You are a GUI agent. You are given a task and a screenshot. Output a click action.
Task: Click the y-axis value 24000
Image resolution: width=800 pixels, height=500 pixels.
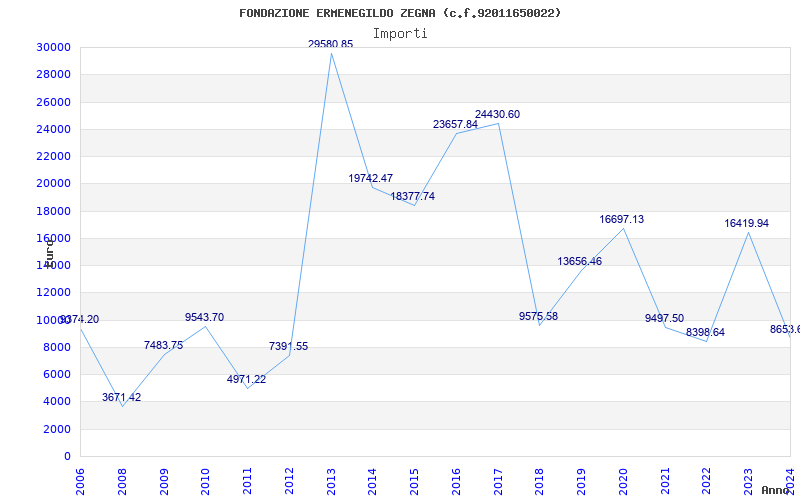pos(53,129)
